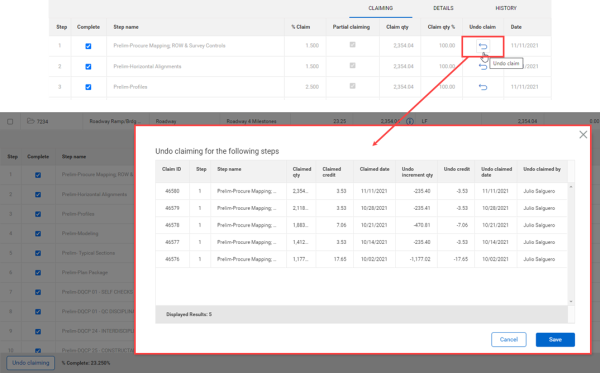The image size is (600, 373).
Task: Select claim ID 46577 row
Action: 361,242
